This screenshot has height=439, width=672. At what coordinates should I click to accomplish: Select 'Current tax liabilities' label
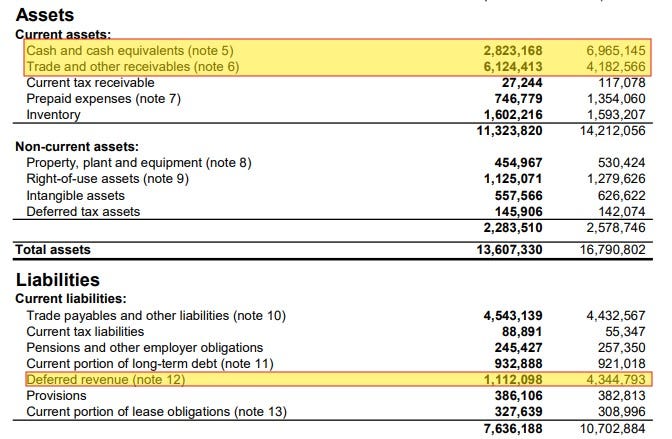[x=85, y=332]
